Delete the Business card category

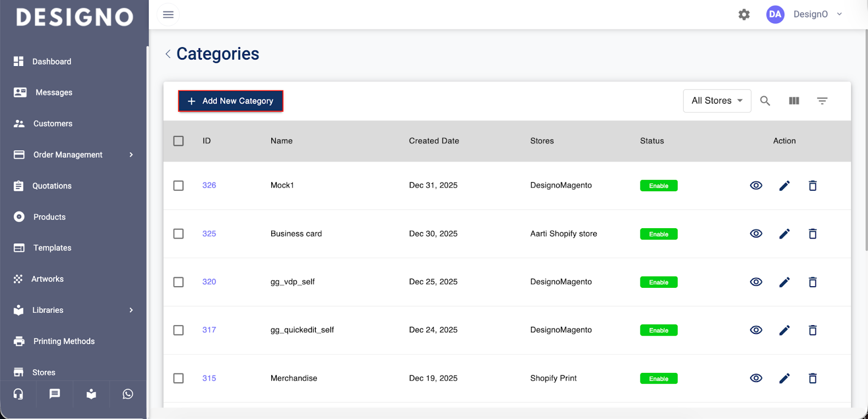(813, 234)
